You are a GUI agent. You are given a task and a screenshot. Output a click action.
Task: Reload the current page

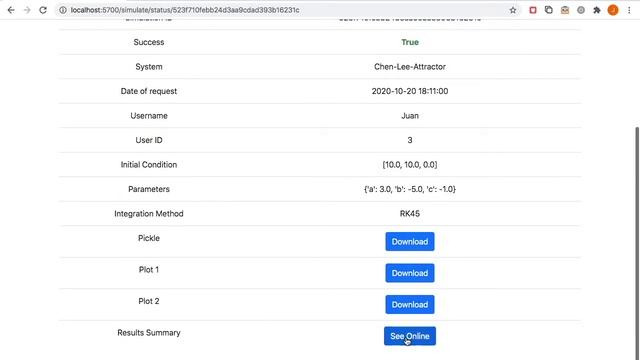coord(43,10)
